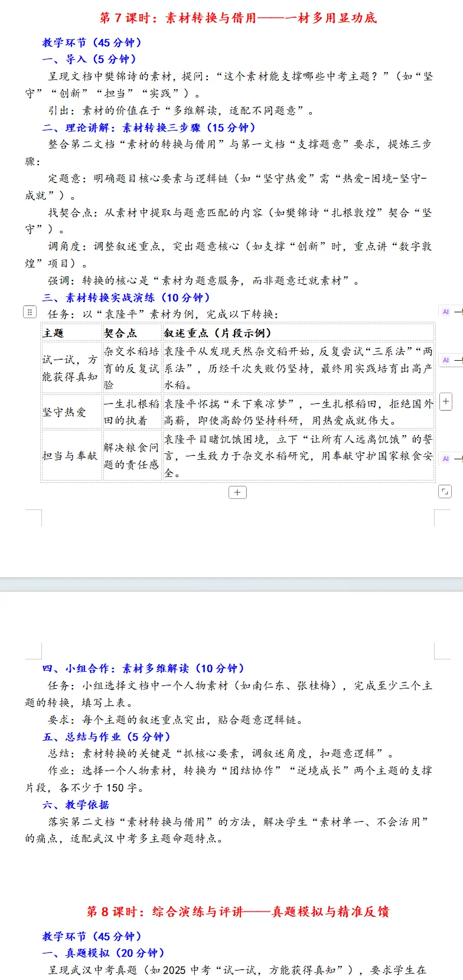Click the line starting 总结：素材转换的关键是
463x980 pixels.
point(221,753)
